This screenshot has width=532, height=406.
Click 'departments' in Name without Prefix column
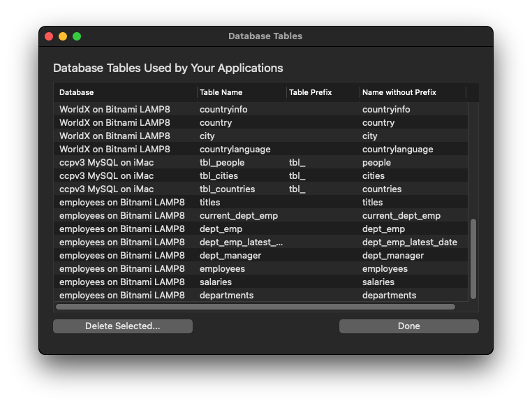point(389,295)
